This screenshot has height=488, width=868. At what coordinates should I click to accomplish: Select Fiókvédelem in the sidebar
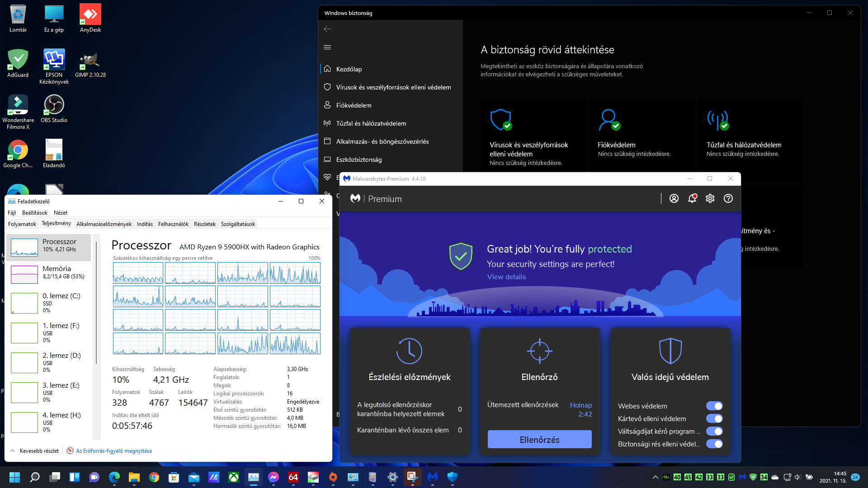[x=391, y=105]
